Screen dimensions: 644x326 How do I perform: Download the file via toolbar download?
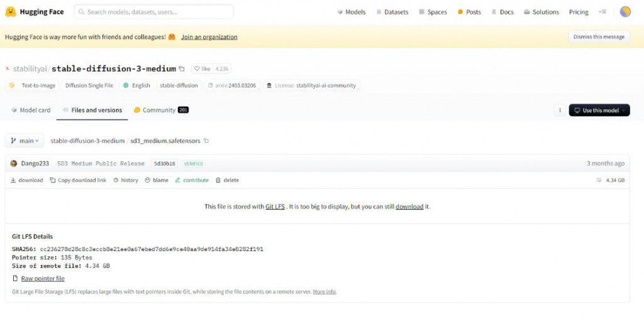point(26,180)
